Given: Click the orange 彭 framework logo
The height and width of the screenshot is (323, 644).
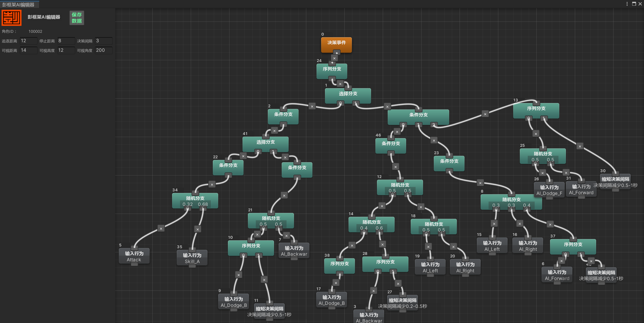Looking at the screenshot, I should (12, 18).
